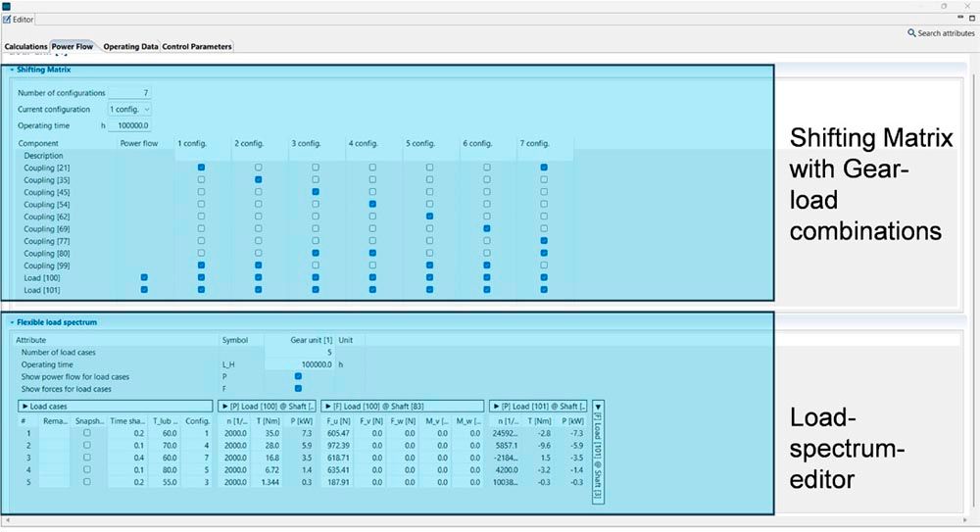Click the Editor tab pencil icon

pos(7,20)
